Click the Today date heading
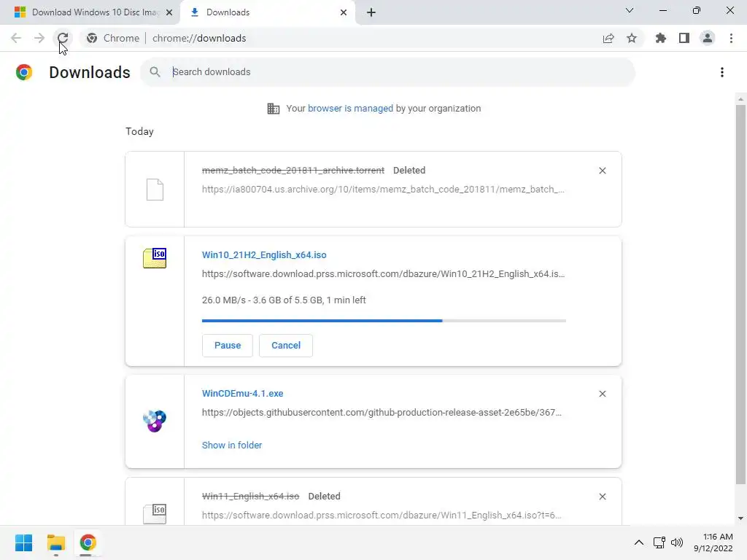 (139, 131)
